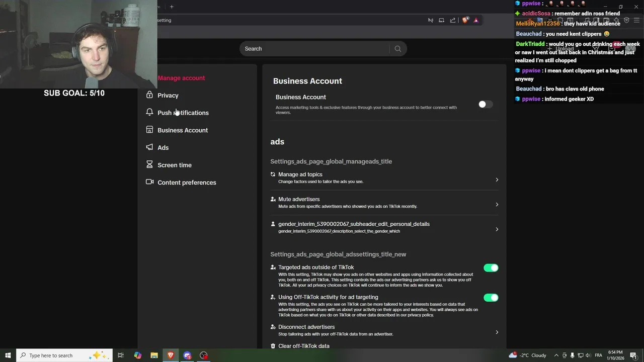Open OBS Studio from the taskbar
Screen dimensions: 644x362
[204, 355]
